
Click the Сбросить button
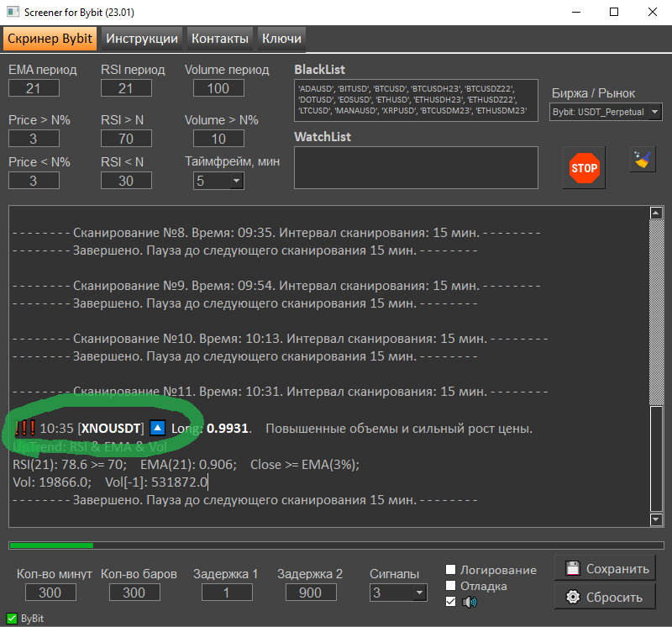[605, 597]
